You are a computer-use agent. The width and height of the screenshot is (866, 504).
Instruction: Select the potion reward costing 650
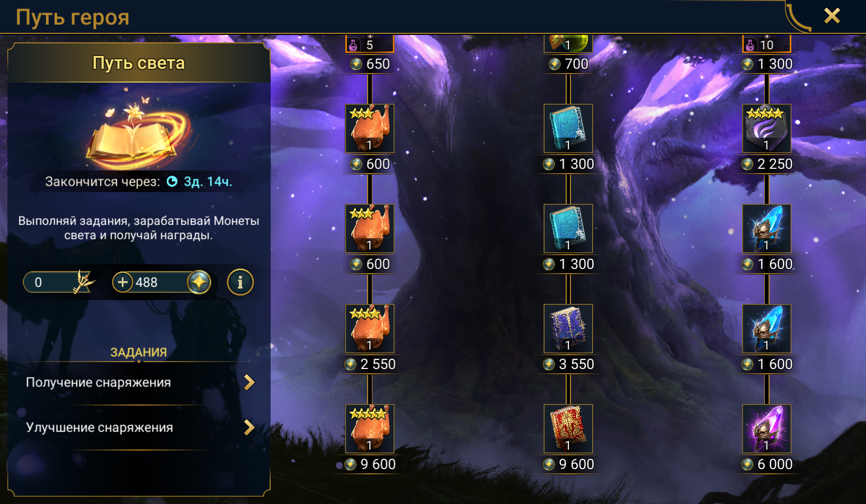point(370,44)
